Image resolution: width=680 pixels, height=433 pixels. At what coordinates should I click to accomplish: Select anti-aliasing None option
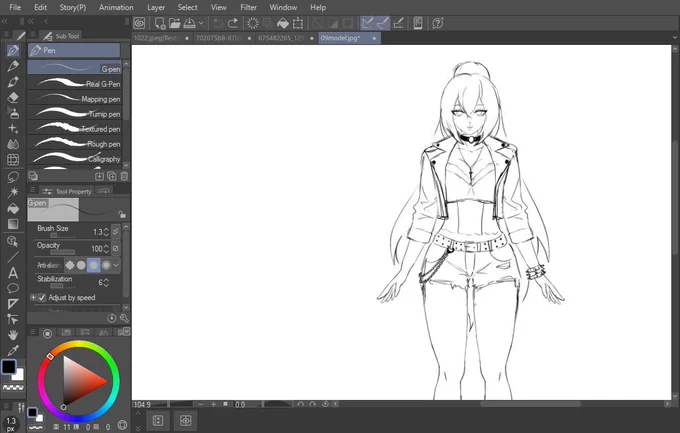click(70, 265)
